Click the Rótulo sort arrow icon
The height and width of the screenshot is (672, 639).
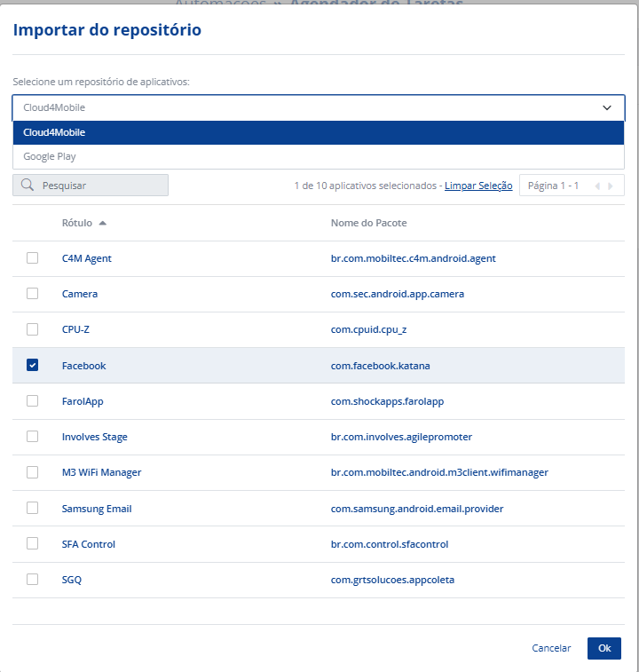tap(103, 223)
